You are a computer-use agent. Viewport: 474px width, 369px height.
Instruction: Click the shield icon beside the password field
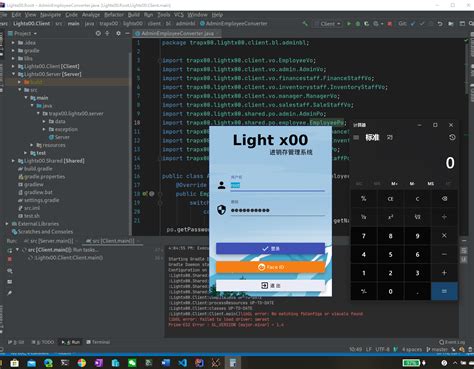point(221,210)
